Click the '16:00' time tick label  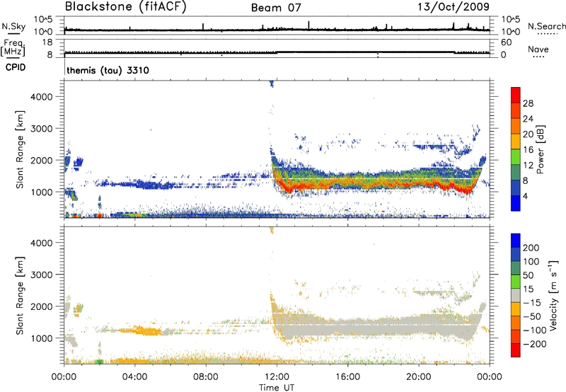[x=347, y=377]
